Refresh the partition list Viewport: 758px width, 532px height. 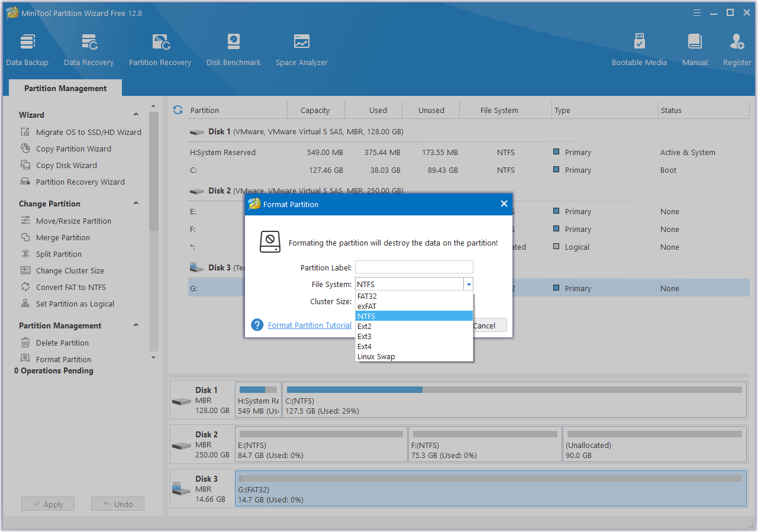[x=178, y=110]
